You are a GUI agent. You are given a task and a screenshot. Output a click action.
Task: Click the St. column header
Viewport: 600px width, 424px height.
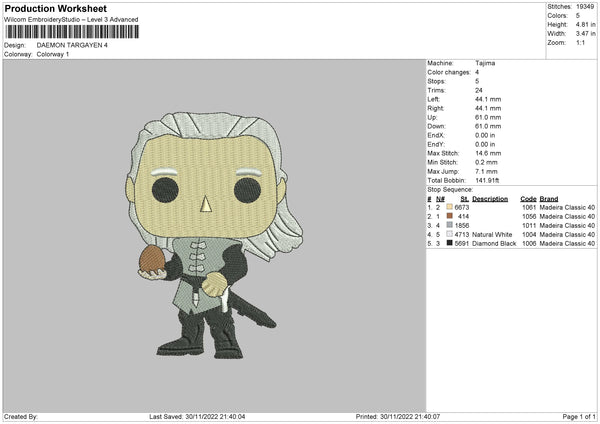click(465, 199)
